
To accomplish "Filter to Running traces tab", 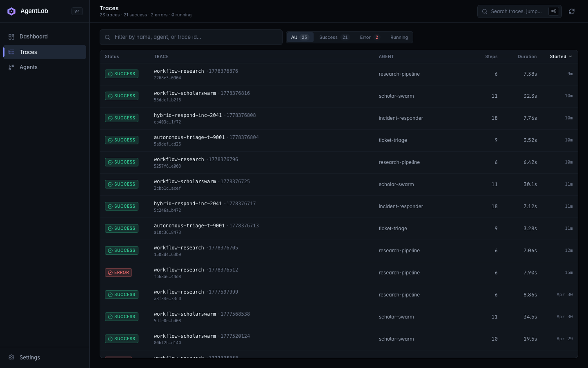I will pos(399,37).
